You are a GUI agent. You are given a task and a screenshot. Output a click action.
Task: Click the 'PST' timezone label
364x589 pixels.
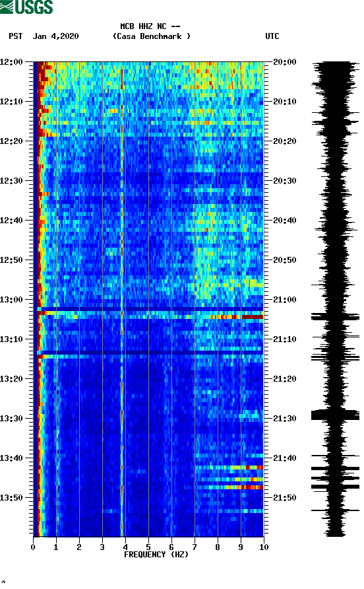coord(16,36)
